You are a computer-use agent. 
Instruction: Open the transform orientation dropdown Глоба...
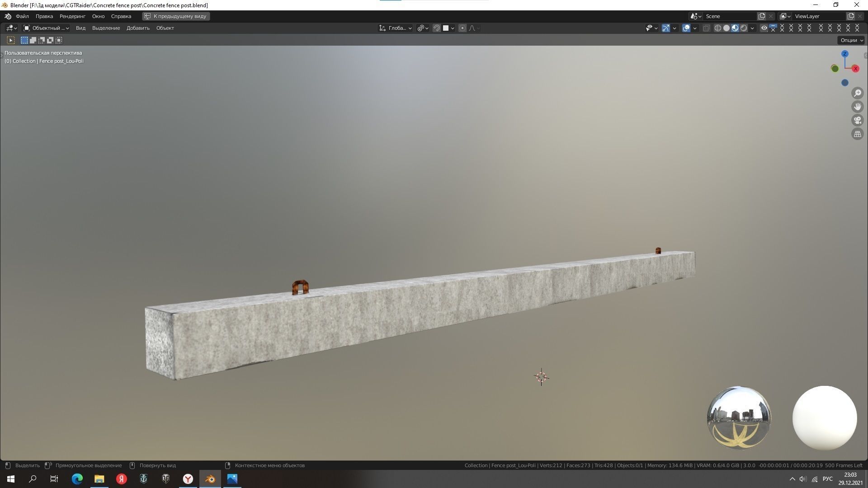tap(396, 28)
